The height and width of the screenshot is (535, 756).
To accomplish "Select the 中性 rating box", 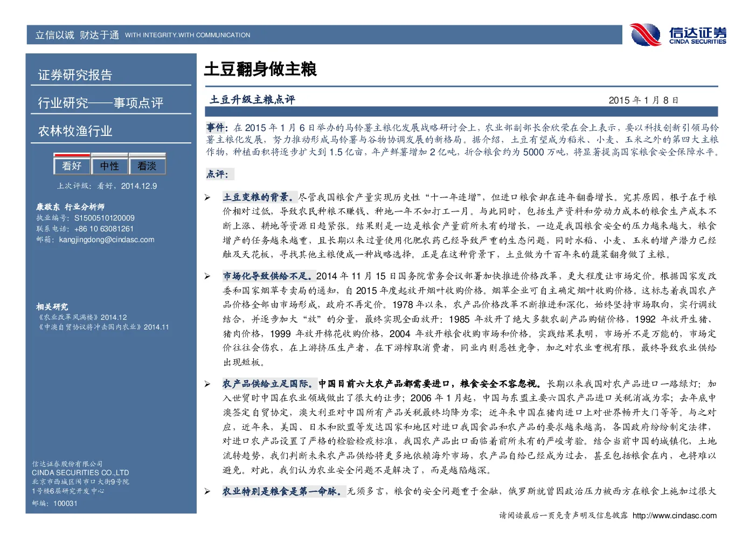I will (109, 164).
